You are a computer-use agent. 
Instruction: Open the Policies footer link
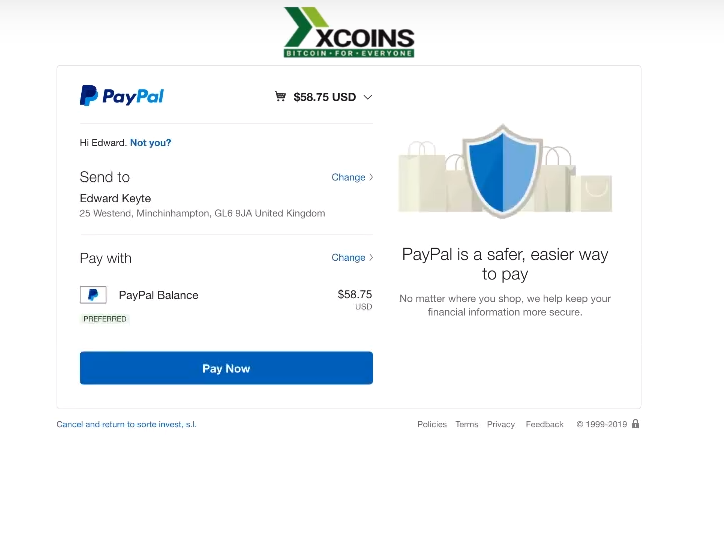(432, 424)
